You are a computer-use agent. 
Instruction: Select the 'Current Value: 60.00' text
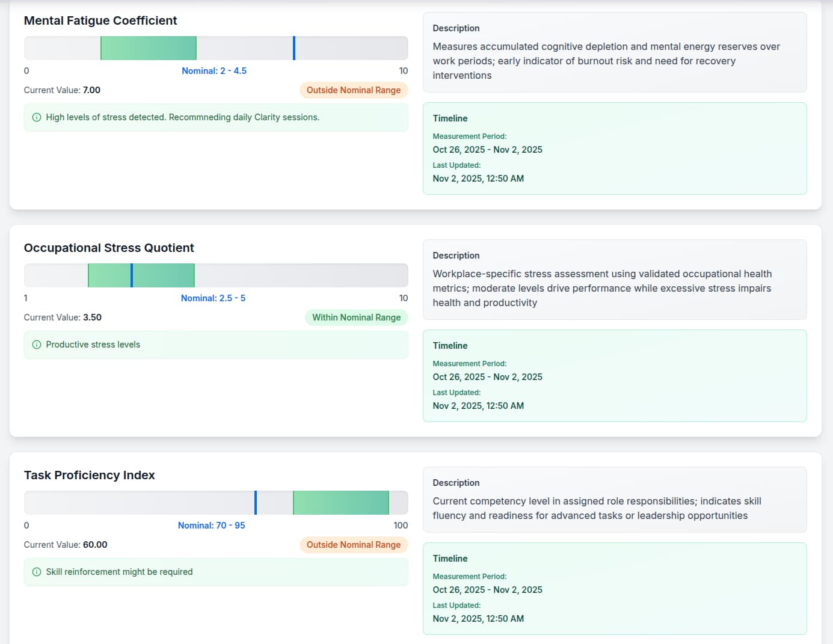click(x=66, y=545)
